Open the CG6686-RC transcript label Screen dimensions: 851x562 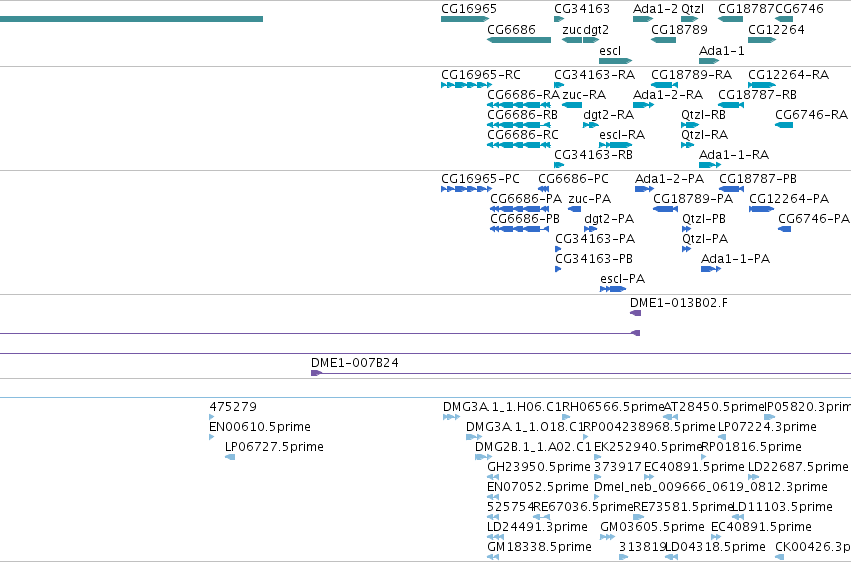coord(523,135)
